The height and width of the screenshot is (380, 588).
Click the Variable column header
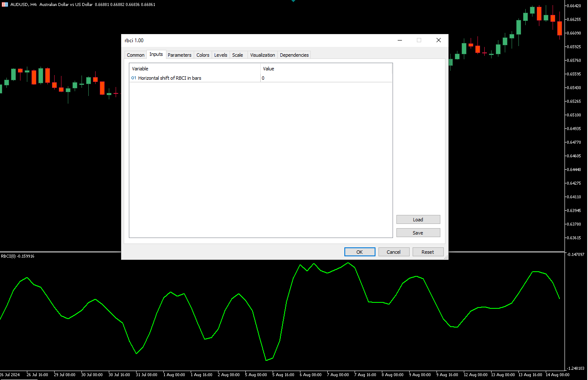click(195, 69)
